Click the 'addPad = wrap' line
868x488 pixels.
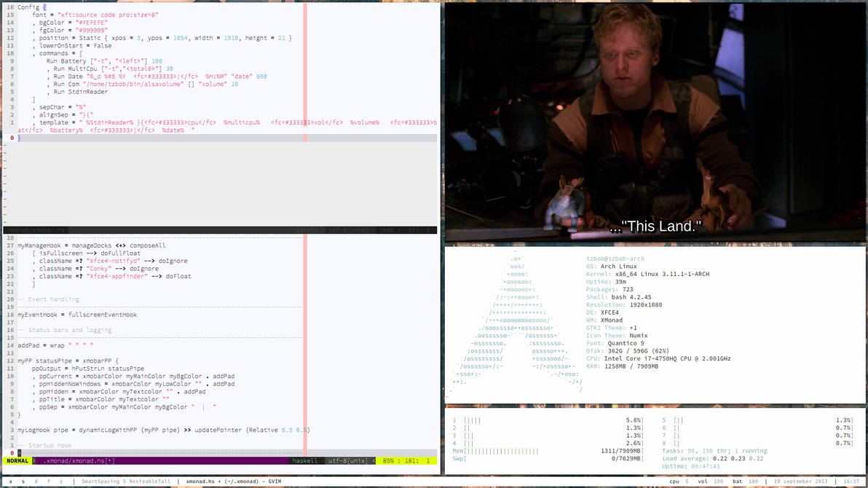click(x=55, y=346)
